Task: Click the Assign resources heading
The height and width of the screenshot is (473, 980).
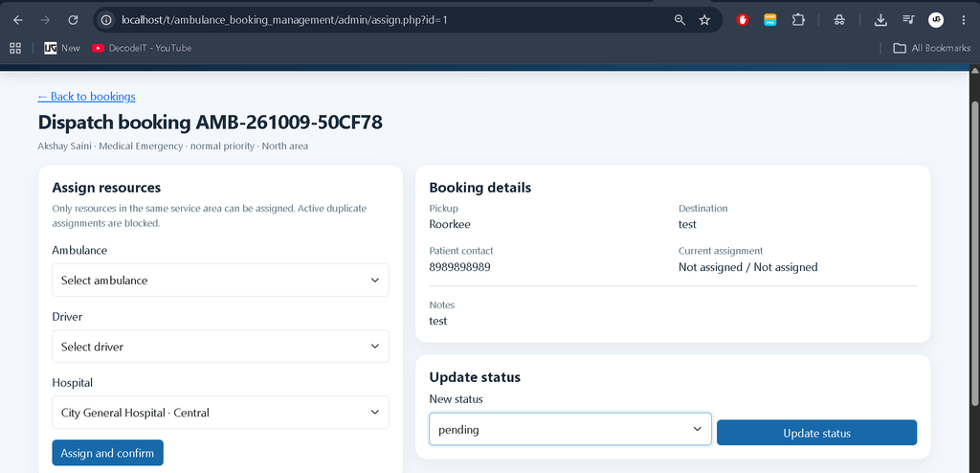Action: (x=106, y=188)
